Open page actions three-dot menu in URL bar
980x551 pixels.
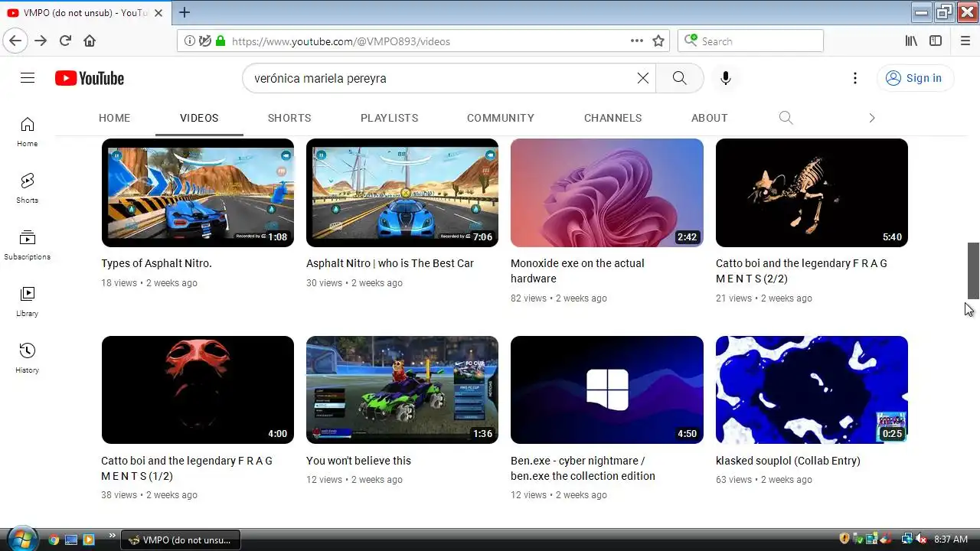coord(637,41)
